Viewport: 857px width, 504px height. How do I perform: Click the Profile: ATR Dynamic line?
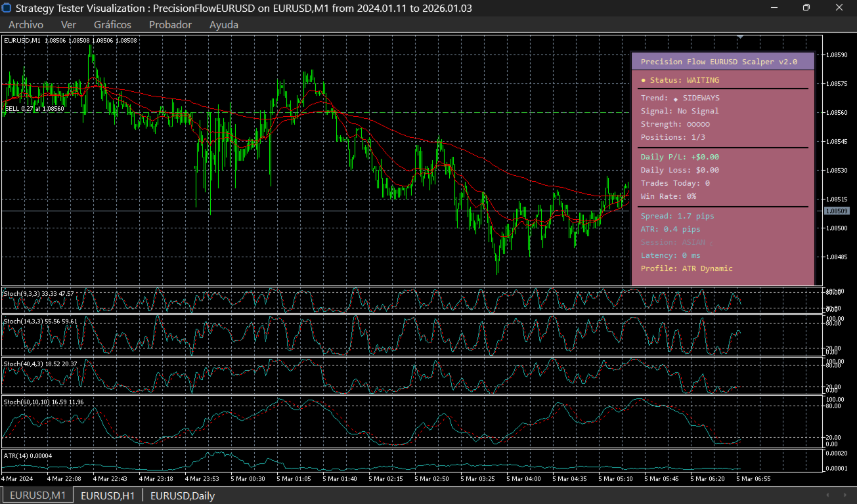686,268
